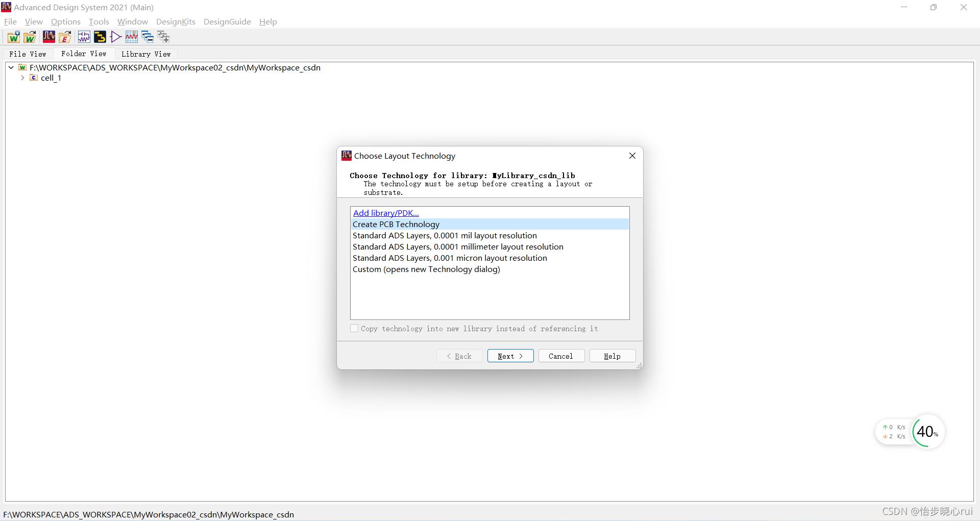Screen dimensions: 980x521
Task: Click the dialog resize grip corner
Action: [639, 366]
